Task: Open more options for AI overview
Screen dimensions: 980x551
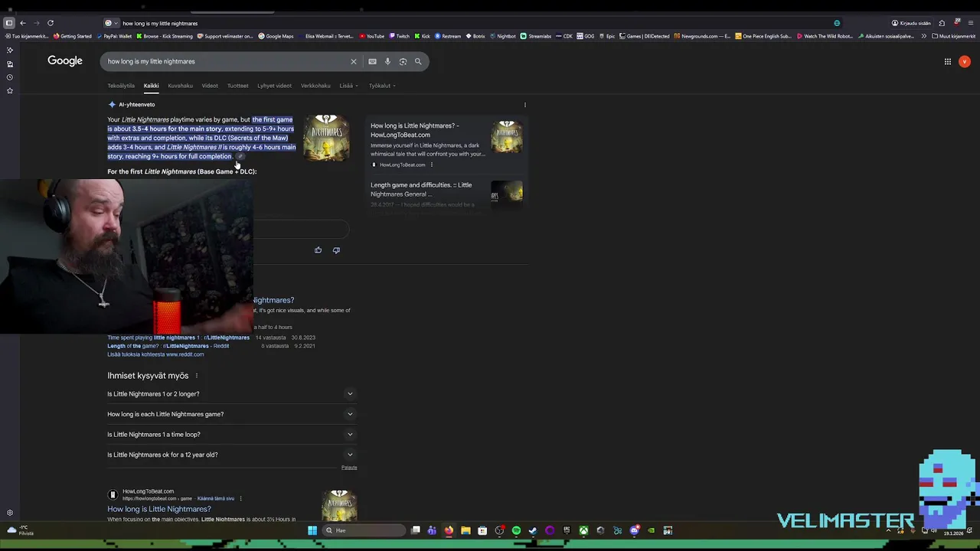Action: point(524,105)
